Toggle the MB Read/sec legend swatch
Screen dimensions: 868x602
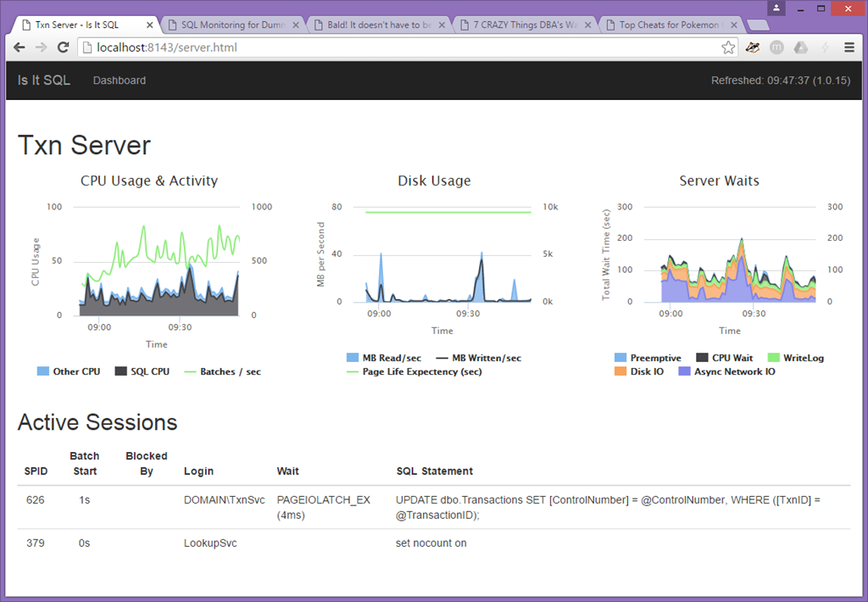[353, 358]
